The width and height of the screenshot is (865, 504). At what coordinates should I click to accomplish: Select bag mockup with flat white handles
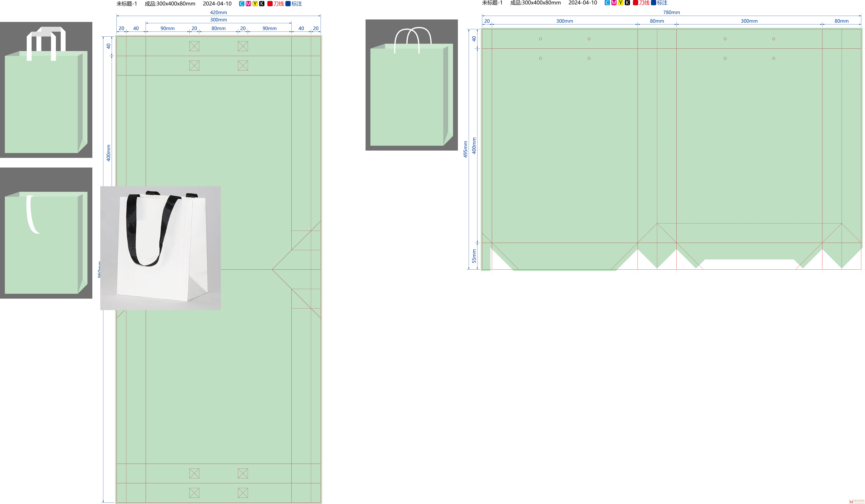[46, 90]
